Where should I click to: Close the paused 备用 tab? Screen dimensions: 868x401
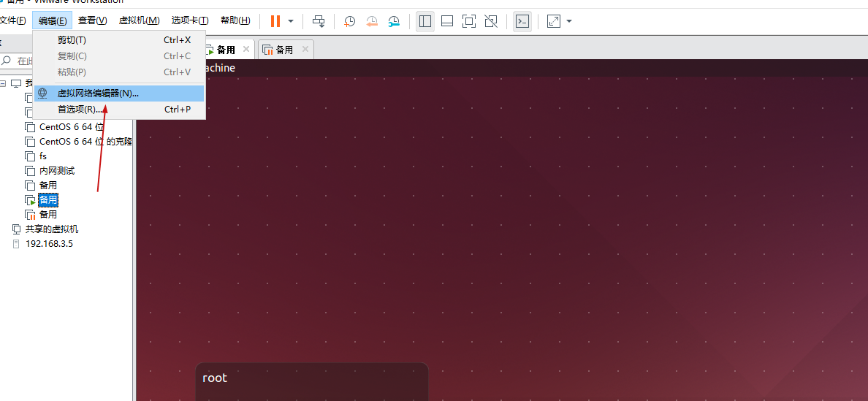click(305, 49)
